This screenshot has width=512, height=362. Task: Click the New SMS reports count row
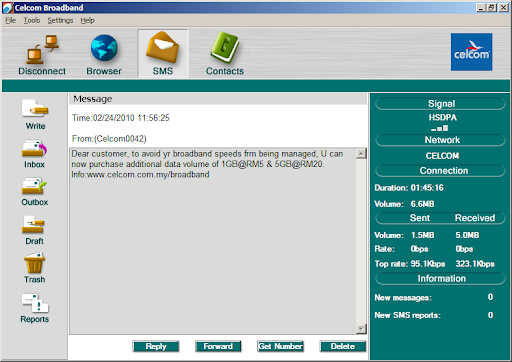(434, 315)
